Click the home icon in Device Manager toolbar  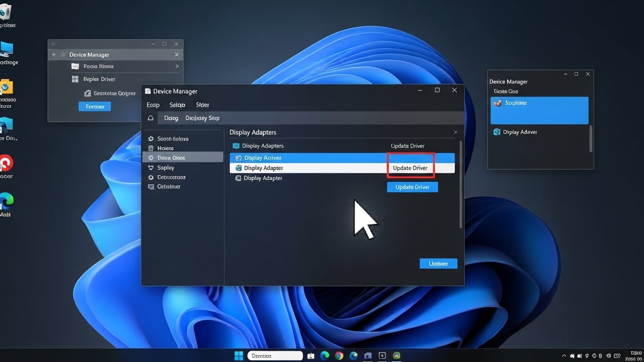(x=151, y=118)
